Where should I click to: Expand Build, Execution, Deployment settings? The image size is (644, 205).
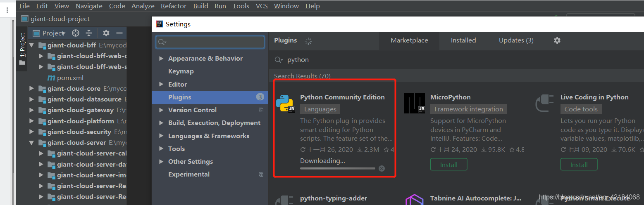click(161, 123)
